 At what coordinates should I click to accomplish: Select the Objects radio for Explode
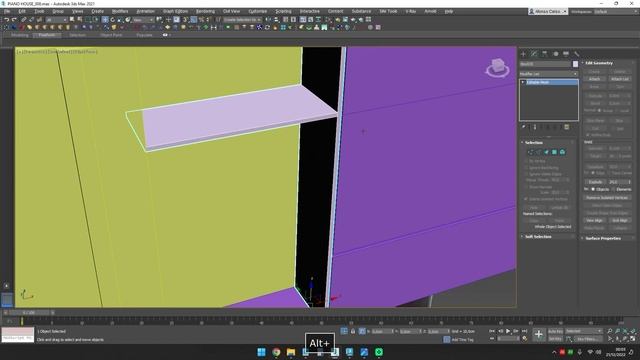[593, 189]
